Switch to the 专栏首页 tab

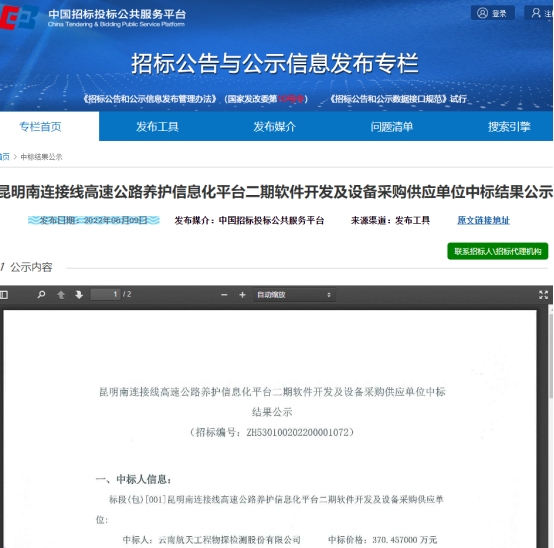coord(40,126)
